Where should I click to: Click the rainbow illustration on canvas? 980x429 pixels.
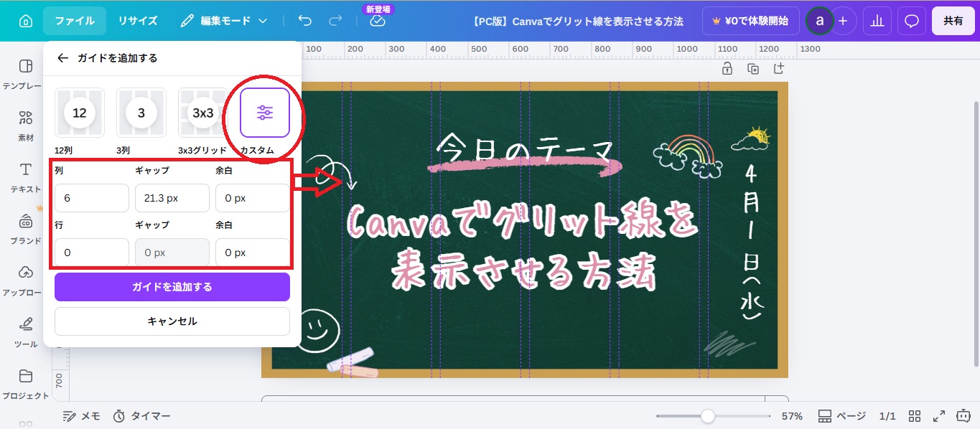click(x=688, y=158)
